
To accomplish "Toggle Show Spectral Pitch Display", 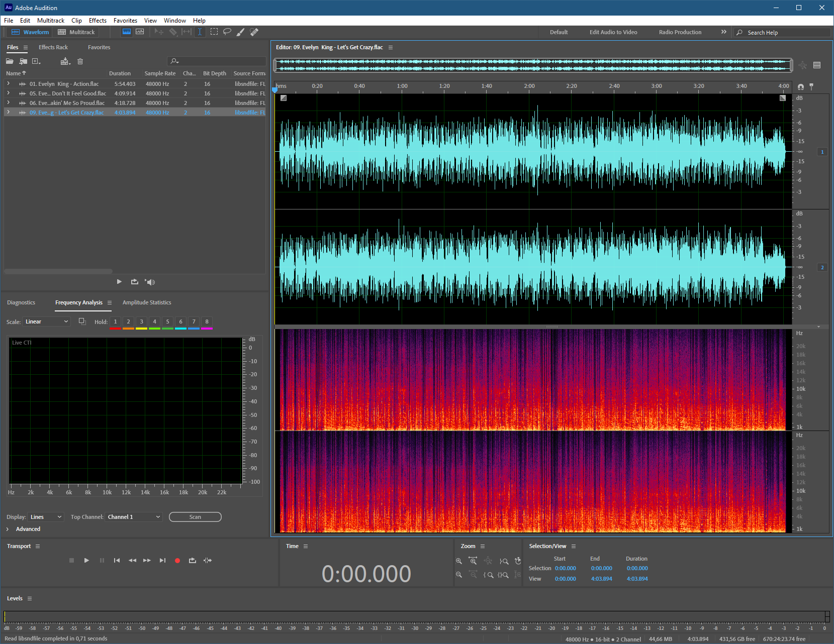I will coord(140,32).
